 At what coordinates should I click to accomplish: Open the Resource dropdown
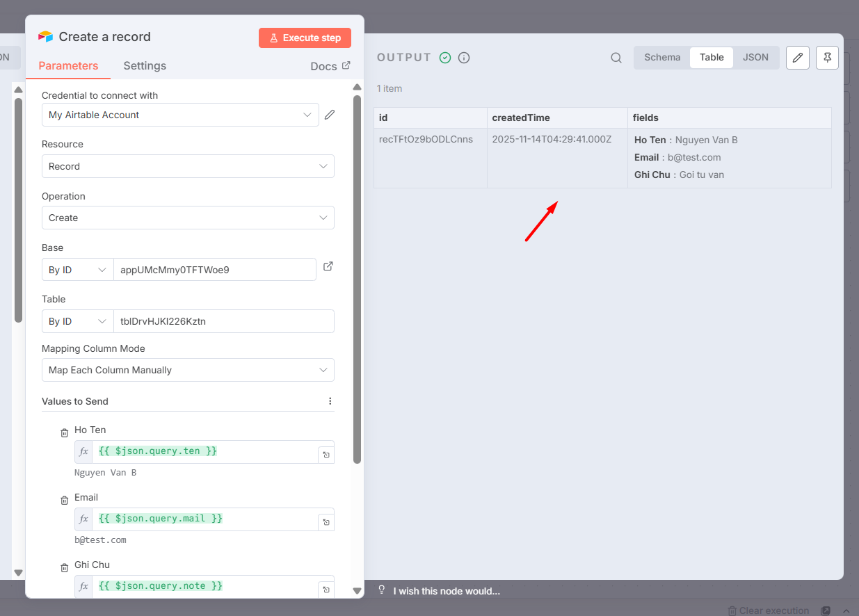click(x=188, y=166)
